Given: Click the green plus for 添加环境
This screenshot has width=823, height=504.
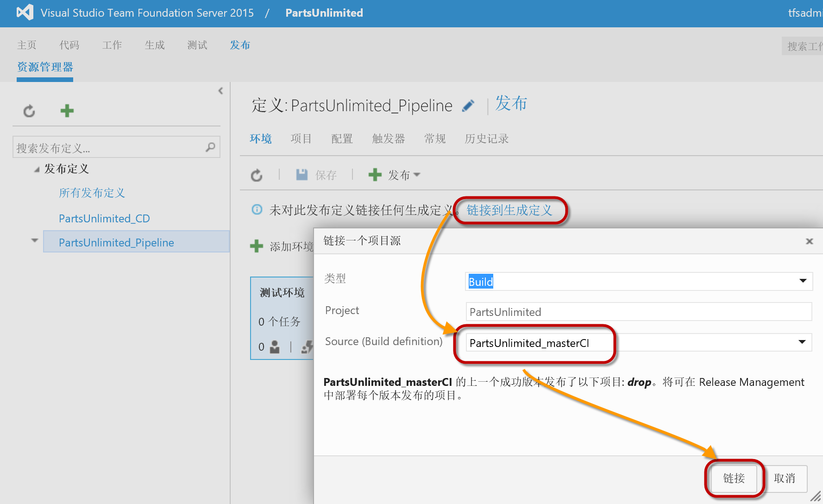Looking at the screenshot, I should 257,246.
